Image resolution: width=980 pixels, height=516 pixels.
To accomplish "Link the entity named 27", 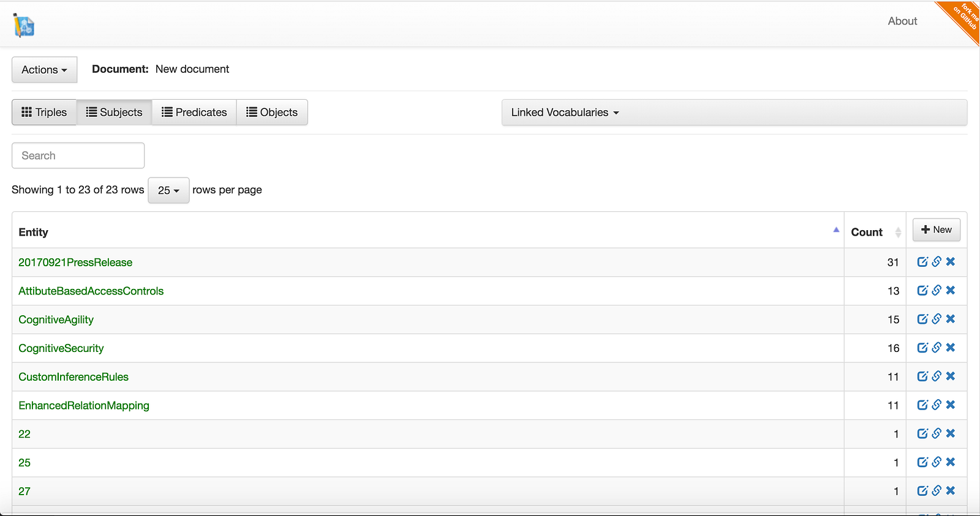I will pos(937,491).
